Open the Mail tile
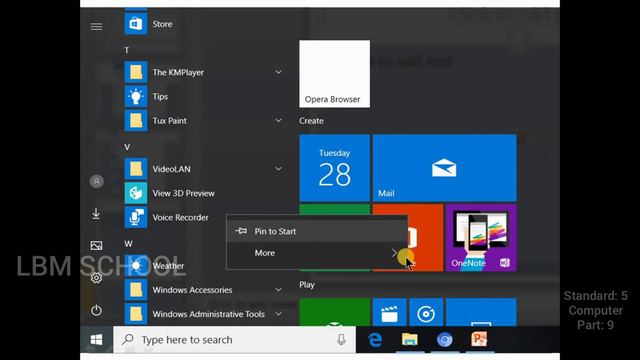The width and height of the screenshot is (640, 360). click(444, 168)
